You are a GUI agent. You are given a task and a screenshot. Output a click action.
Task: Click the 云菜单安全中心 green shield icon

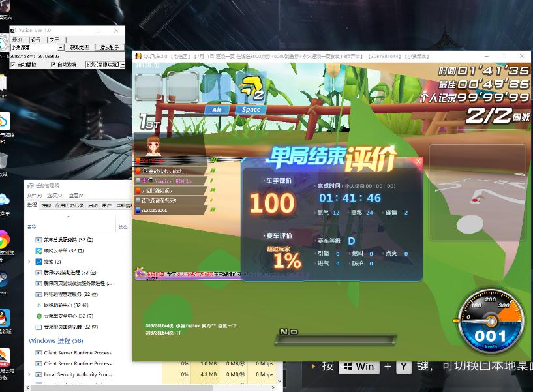[38, 316]
